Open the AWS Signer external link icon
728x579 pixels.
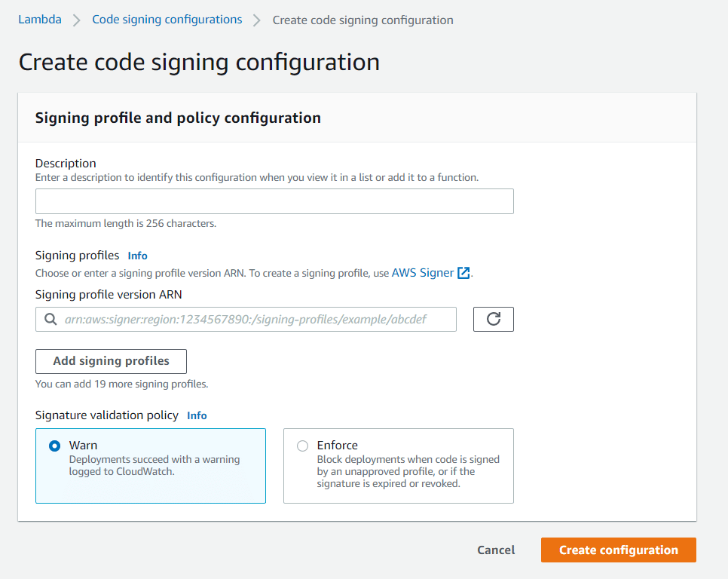[463, 273]
